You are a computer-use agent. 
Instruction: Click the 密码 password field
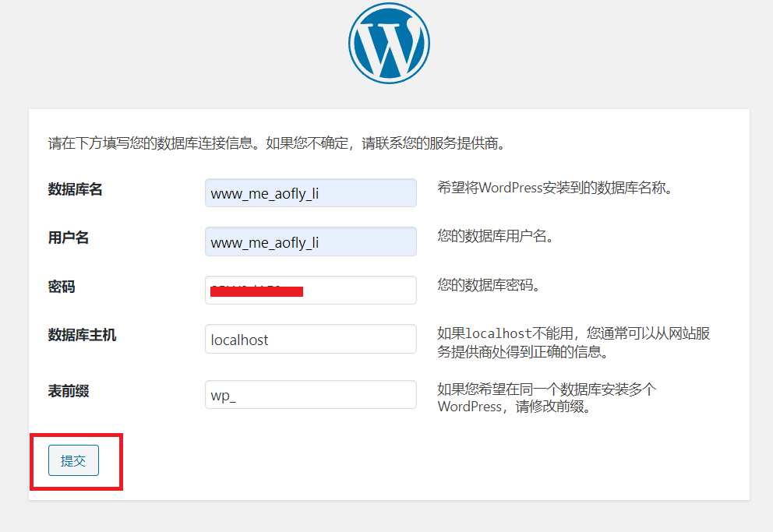(x=311, y=290)
